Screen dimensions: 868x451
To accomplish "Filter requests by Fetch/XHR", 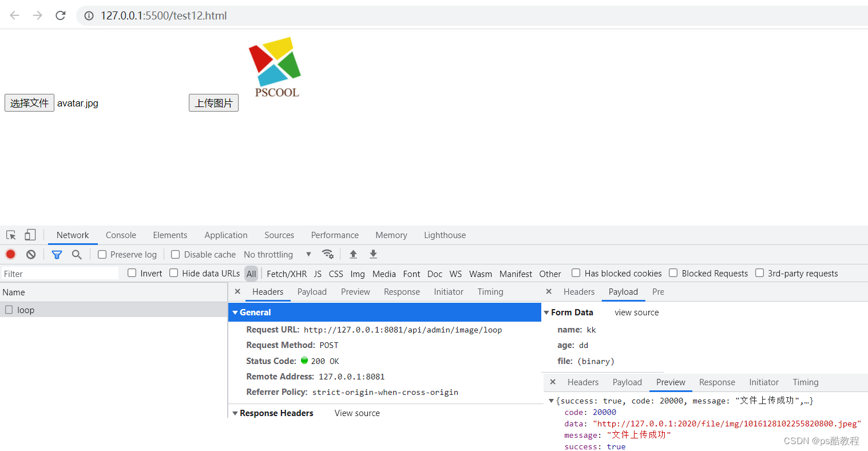I will [287, 274].
